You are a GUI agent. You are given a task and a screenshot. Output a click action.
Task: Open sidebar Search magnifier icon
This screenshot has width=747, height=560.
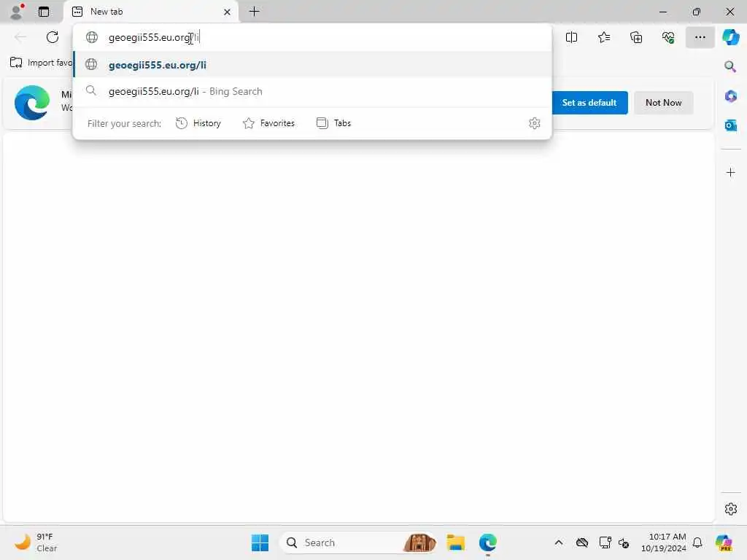click(730, 66)
